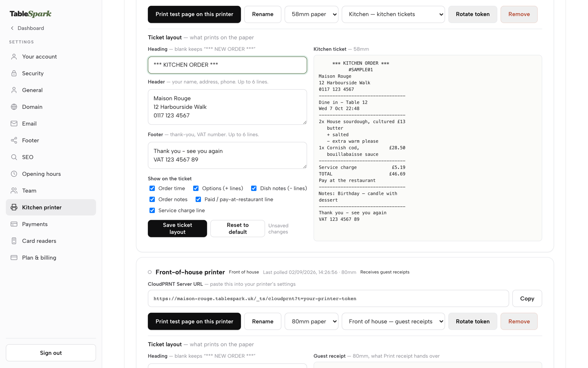Viewport: 588px width, 368px height.
Task: Click the Security lock icon
Action: pos(14,74)
